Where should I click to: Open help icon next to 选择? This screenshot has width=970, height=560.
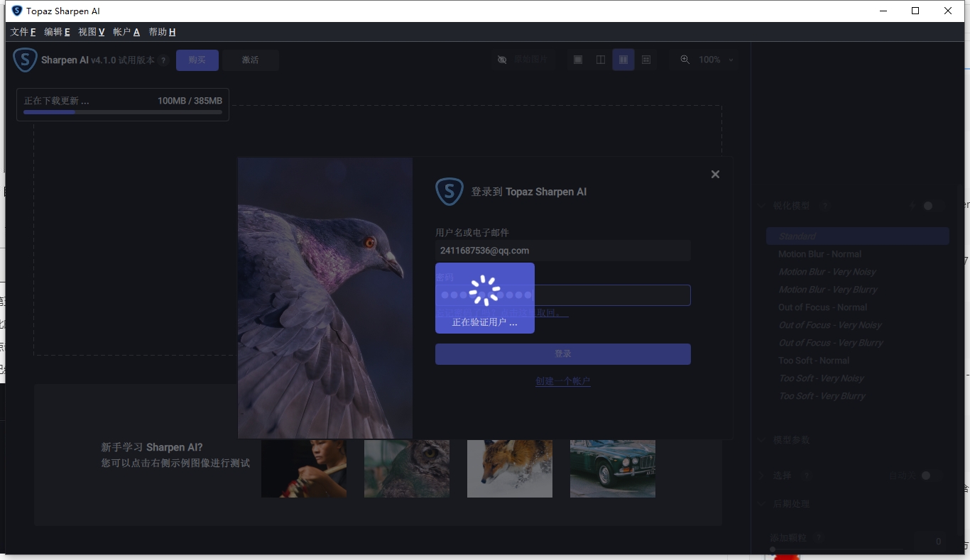805,476
